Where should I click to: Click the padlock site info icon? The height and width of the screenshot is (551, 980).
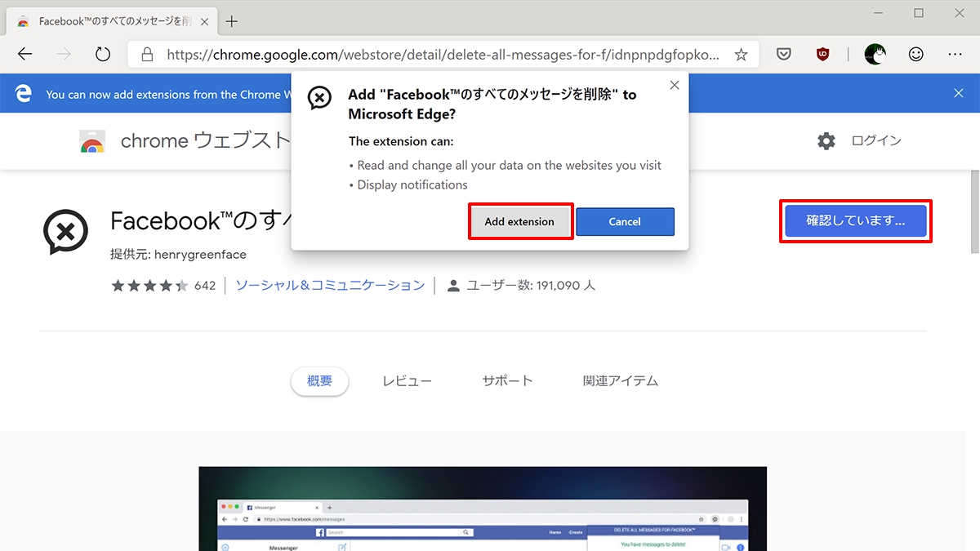pyautogui.click(x=147, y=55)
